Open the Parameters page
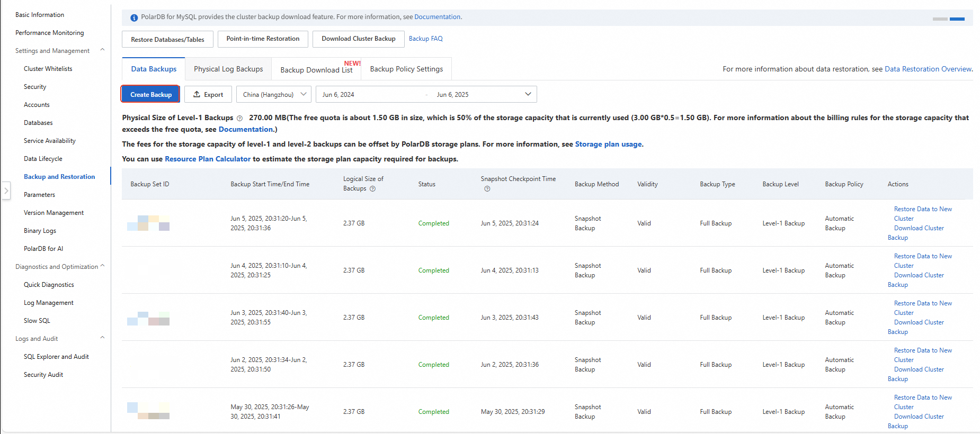This screenshot has width=980, height=434. pyautogui.click(x=39, y=195)
